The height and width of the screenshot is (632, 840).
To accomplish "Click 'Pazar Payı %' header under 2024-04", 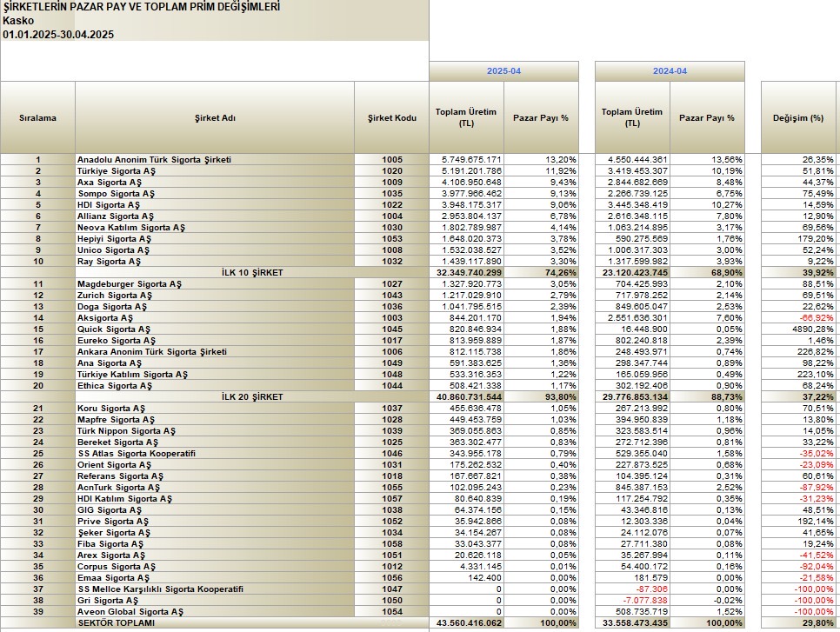I will coord(707,118).
